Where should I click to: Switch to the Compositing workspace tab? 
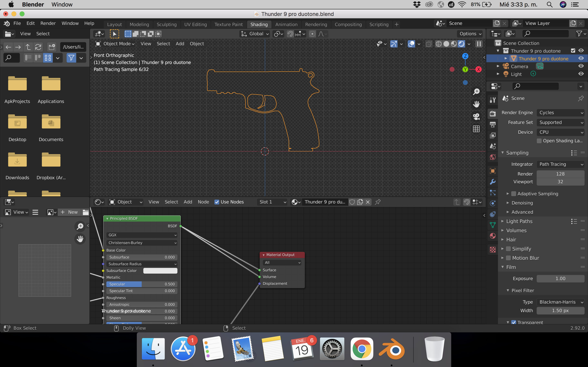pos(348,24)
